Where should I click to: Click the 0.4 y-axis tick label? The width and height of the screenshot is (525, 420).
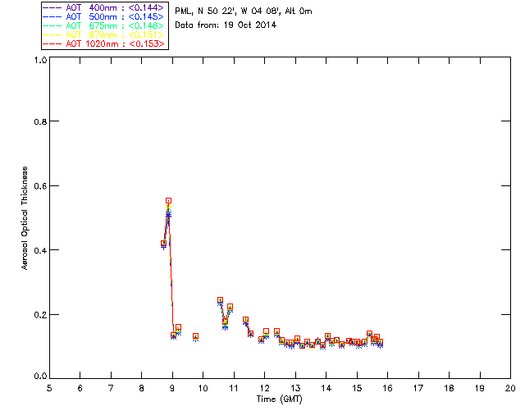[40, 250]
